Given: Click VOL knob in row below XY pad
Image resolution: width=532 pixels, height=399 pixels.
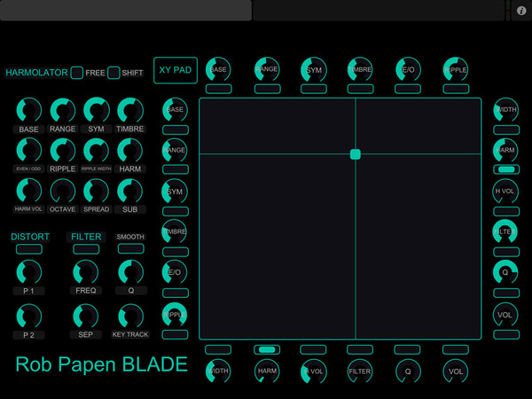Looking at the screenshot, I should [x=456, y=372].
